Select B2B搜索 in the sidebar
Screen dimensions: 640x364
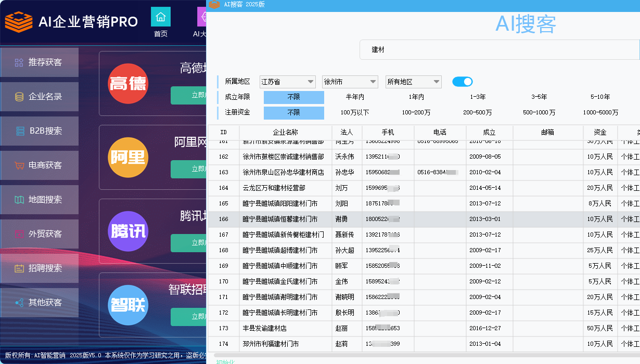click(40, 131)
